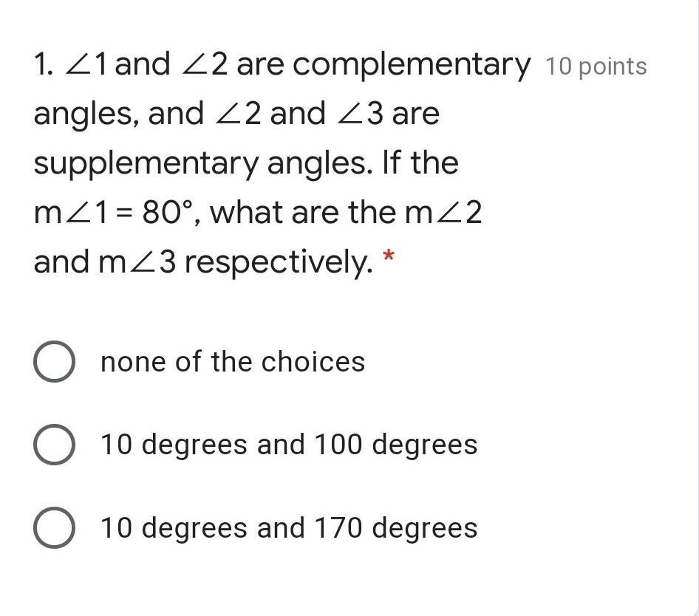Click the question number "1."
The height and width of the screenshot is (616, 699).
pyautogui.click(x=44, y=64)
